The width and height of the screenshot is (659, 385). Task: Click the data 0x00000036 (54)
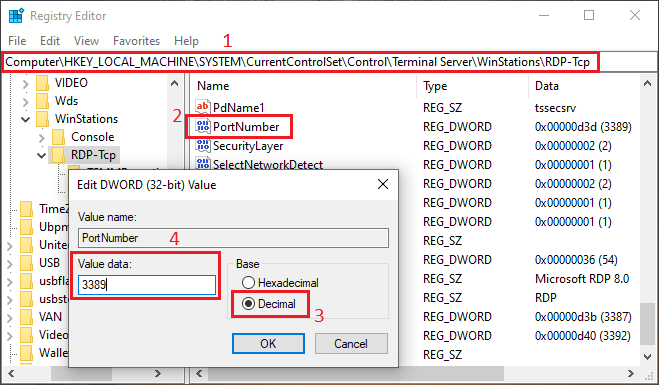(x=576, y=260)
